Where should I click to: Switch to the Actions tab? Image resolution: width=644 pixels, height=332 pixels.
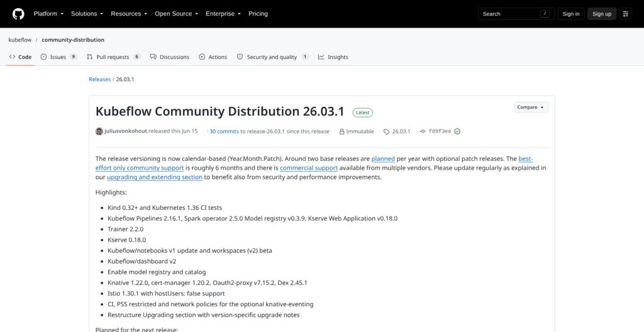coord(213,57)
